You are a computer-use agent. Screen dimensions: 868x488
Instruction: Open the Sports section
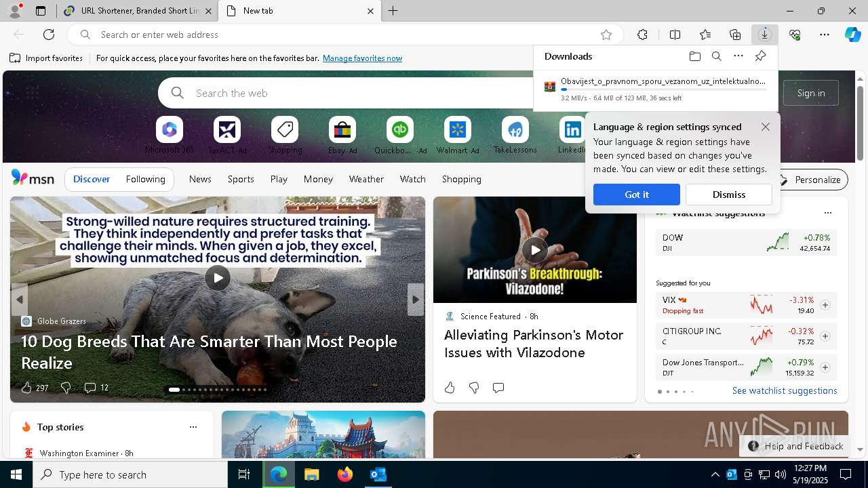click(x=241, y=179)
